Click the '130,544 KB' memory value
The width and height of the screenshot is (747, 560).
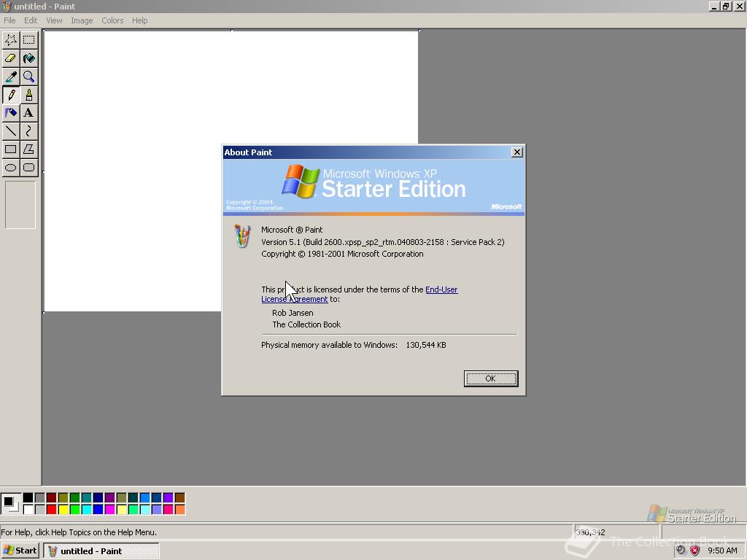(x=426, y=345)
